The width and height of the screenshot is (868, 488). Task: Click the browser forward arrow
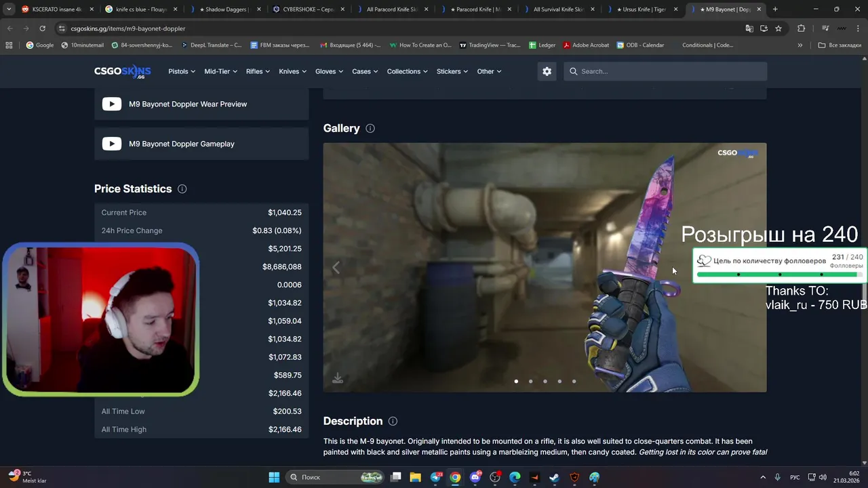26,28
